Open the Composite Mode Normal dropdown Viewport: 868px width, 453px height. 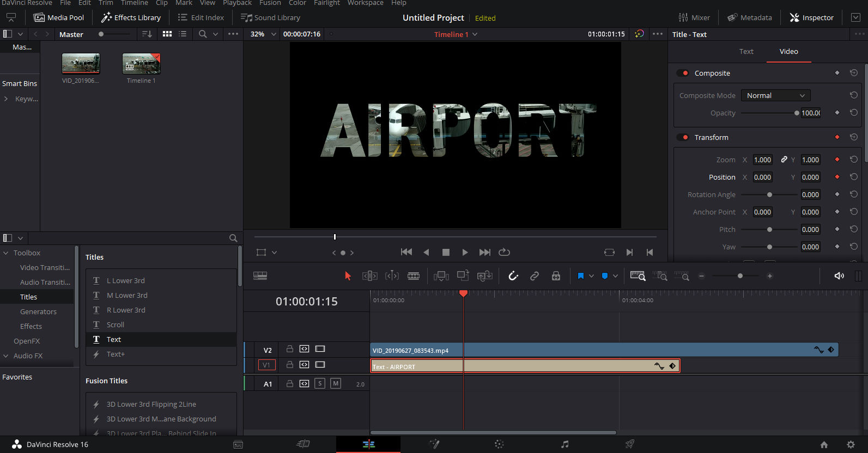775,95
